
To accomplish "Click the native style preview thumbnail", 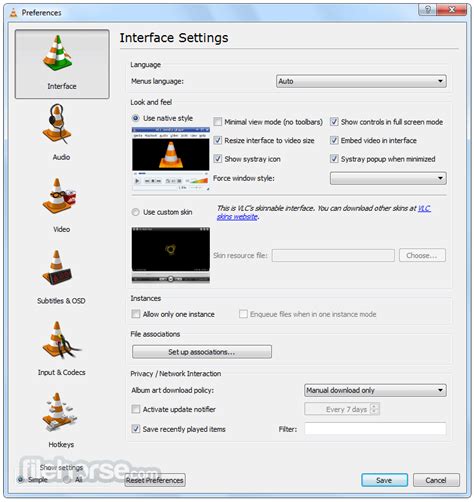I will click(171, 159).
